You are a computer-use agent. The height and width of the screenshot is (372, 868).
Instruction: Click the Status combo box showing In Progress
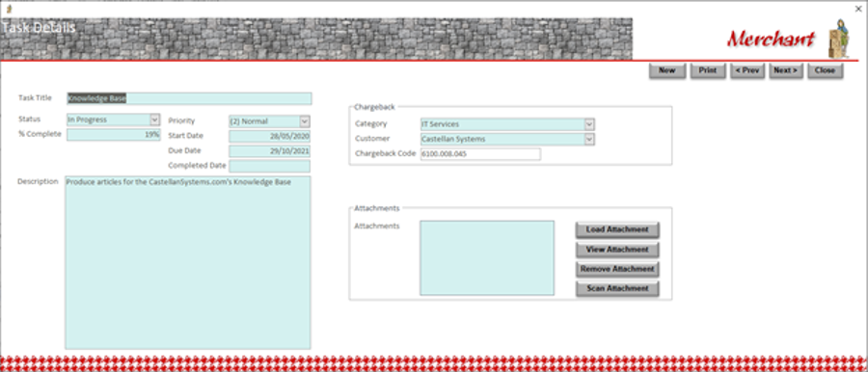[x=114, y=120]
